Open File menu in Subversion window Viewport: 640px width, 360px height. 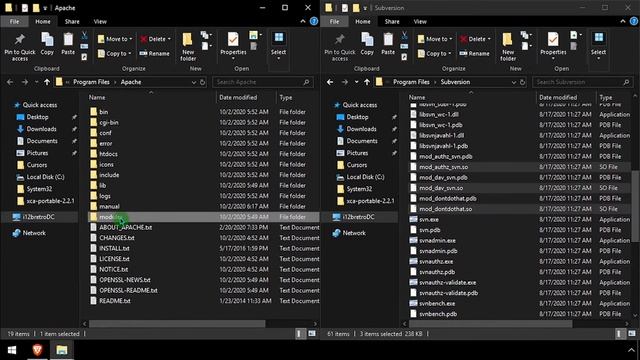[x=334, y=22]
